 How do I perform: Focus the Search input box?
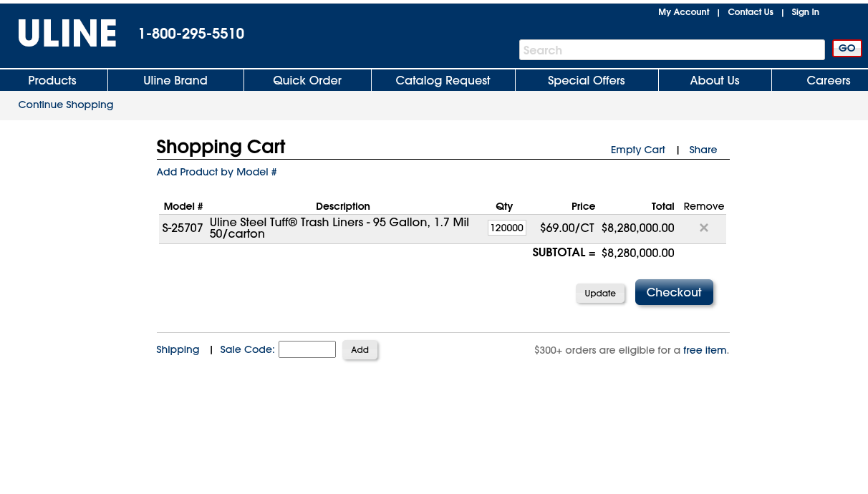pyautogui.click(x=672, y=49)
